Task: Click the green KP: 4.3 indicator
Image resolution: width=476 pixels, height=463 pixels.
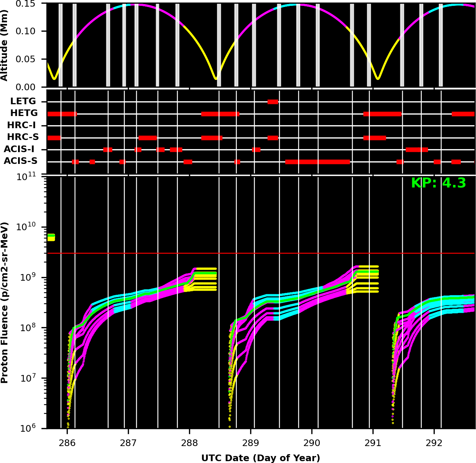Action: [x=438, y=183]
